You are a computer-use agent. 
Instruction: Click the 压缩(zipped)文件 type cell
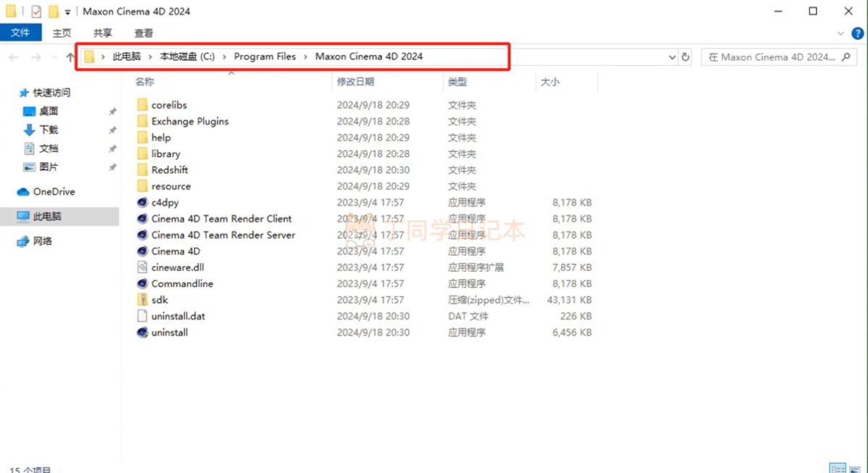(488, 300)
